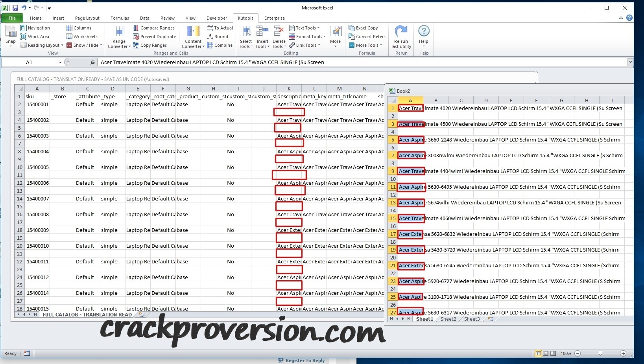Click zoom out minus button

pos(578,353)
